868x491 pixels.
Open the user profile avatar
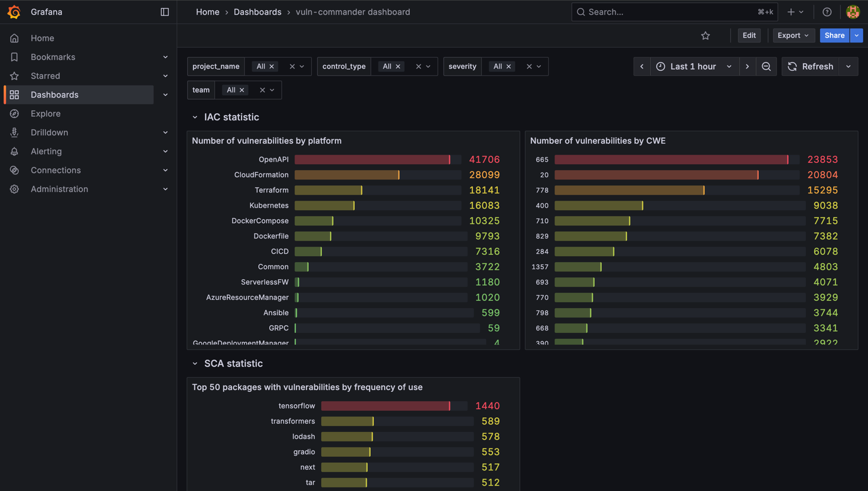coord(853,12)
